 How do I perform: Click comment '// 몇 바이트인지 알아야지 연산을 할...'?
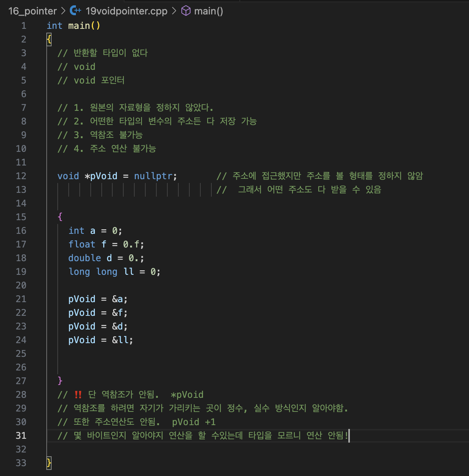click(x=203, y=436)
